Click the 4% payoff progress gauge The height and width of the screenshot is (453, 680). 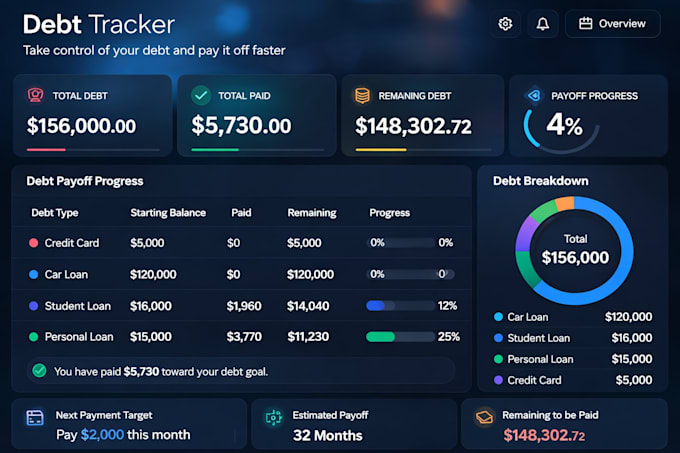(562, 130)
